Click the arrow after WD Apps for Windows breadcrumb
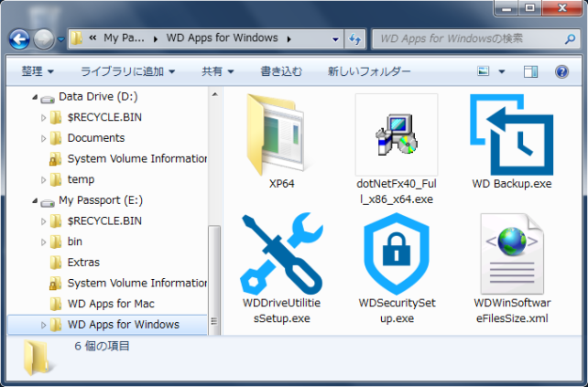The image size is (588, 387). click(289, 39)
